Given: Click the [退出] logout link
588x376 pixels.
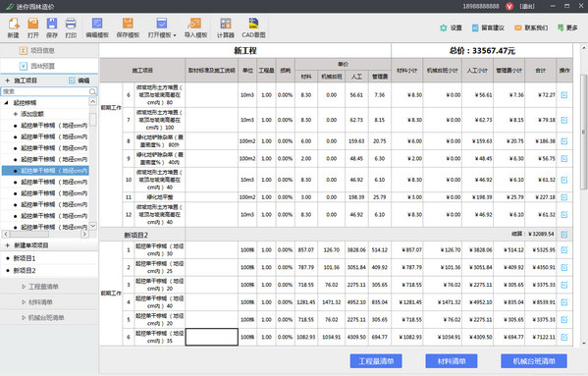Looking at the screenshot, I should [527, 6].
